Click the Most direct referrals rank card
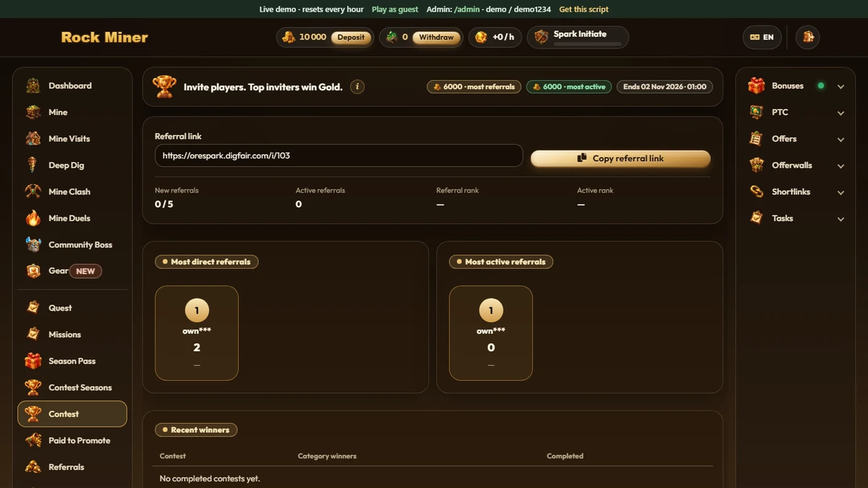868x488 pixels. point(197,333)
